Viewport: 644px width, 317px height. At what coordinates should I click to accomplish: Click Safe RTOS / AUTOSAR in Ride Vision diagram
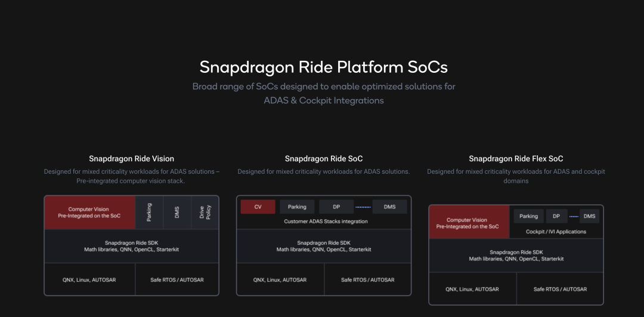point(177,279)
